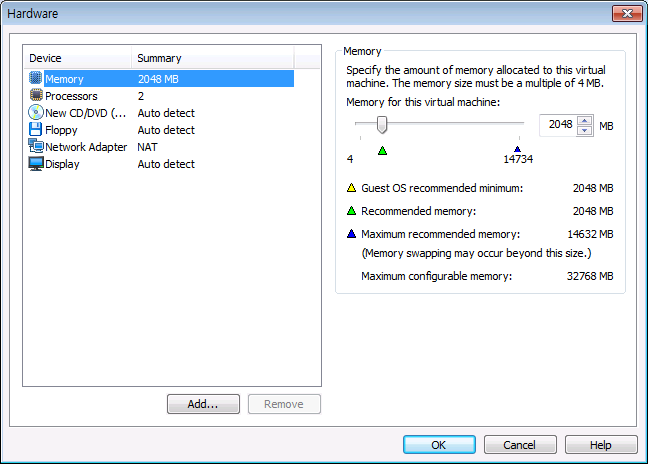Decrease memory with spinner down arrow

(x=584, y=130)
